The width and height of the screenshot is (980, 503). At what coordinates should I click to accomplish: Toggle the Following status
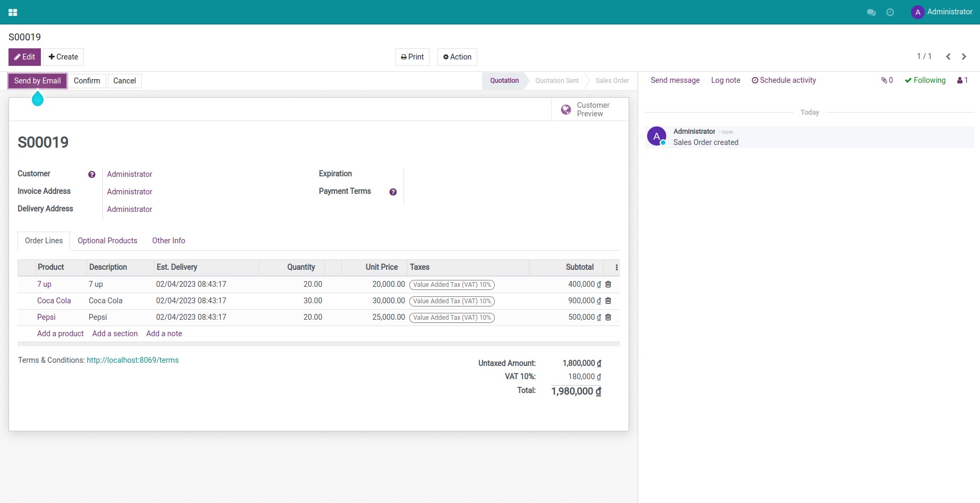point(925,80)
